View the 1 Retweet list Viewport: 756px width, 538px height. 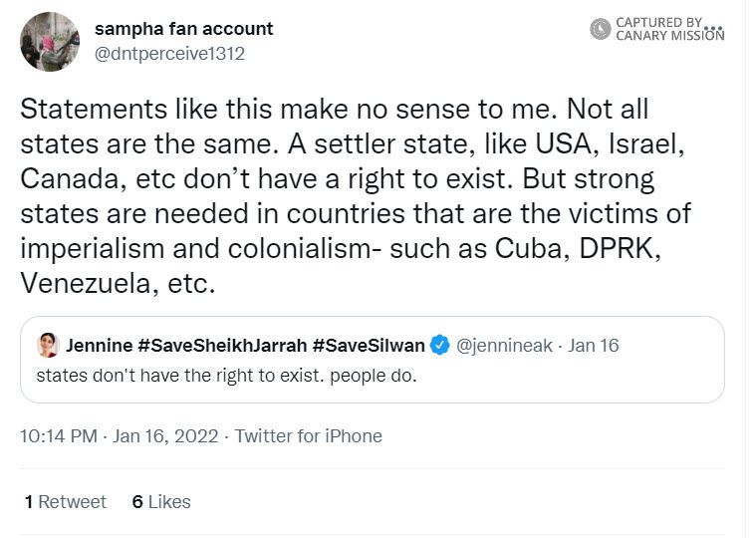pyautogui.click(x=66, y=502)
